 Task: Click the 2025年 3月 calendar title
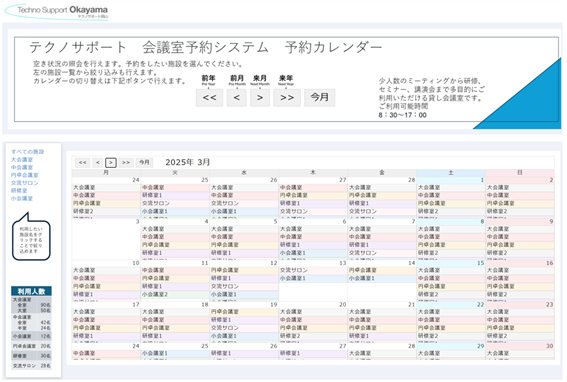188,162
